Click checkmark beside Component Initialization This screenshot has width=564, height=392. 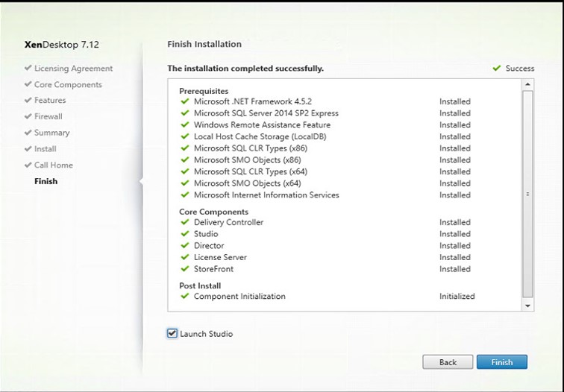(185, 296)
